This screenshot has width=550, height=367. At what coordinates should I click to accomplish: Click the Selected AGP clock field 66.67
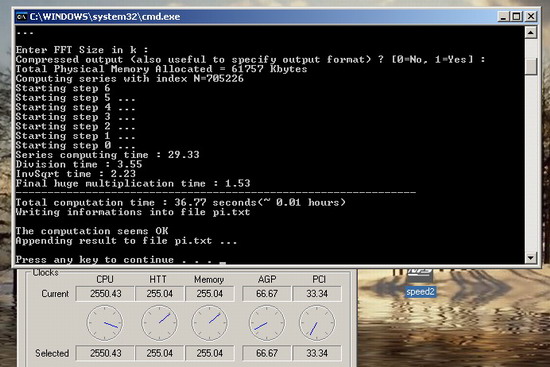pos(267,353)
